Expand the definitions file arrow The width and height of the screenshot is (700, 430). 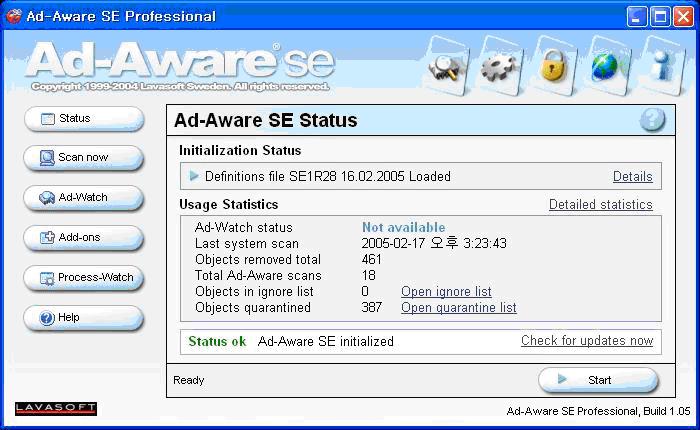tap(194, 176)
